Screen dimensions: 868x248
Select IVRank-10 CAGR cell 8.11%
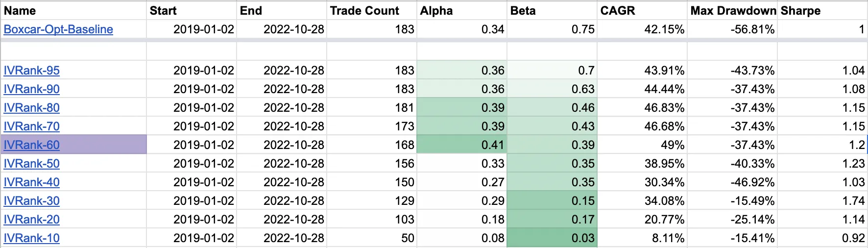click(642, 238)
